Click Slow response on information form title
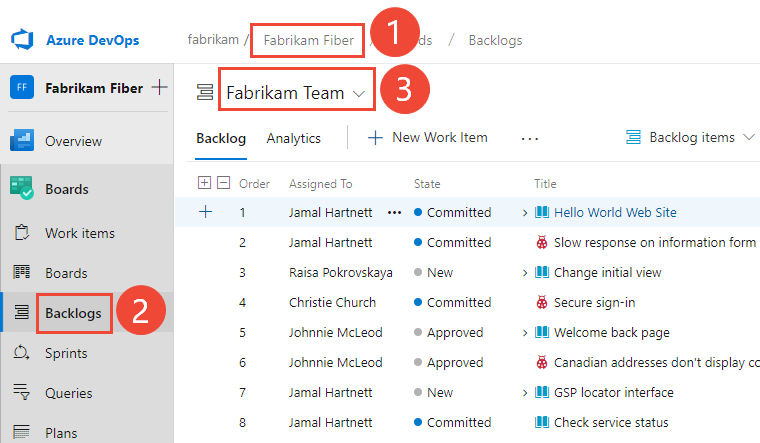Screen dimensions: 760x443 point(655,242)
